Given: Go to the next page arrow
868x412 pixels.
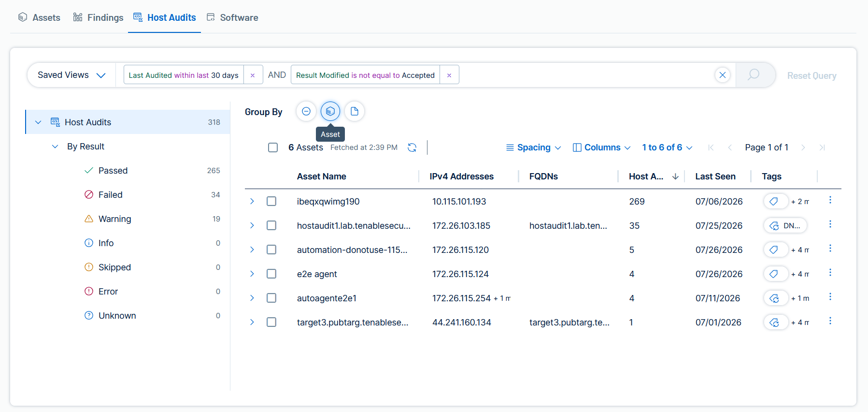Looking at the screenshot, I should (x=803, y=147).
